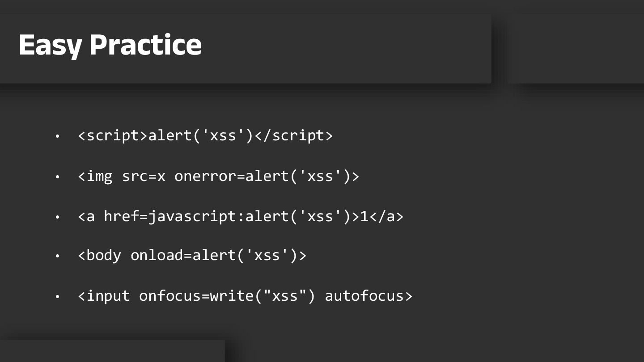This screenshot has width=644, height=362.
Task: Click the closing </script> tag text
Action: coord(293,135)
